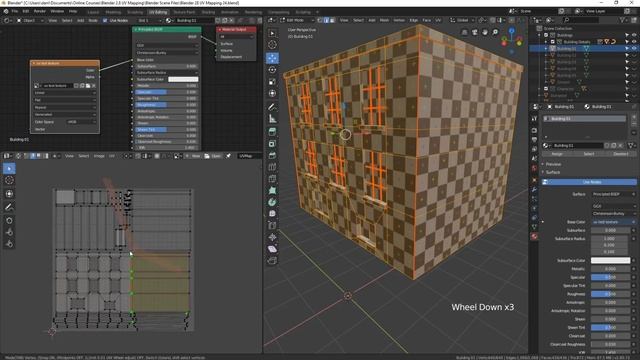Toggle Building Details collection checkbox
The height and width of the screenshot is (360, 640).
[553, 42]
